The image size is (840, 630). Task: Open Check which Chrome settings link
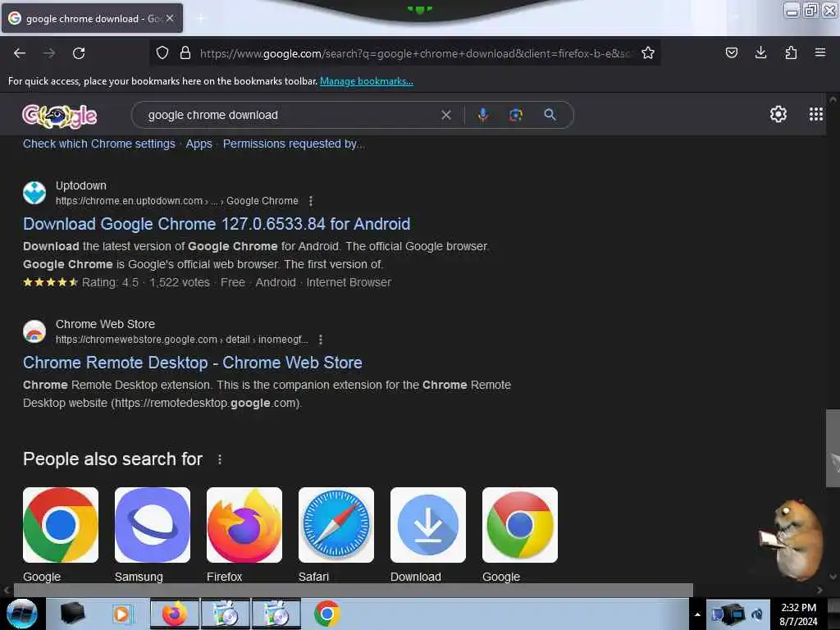coord(99,144)
